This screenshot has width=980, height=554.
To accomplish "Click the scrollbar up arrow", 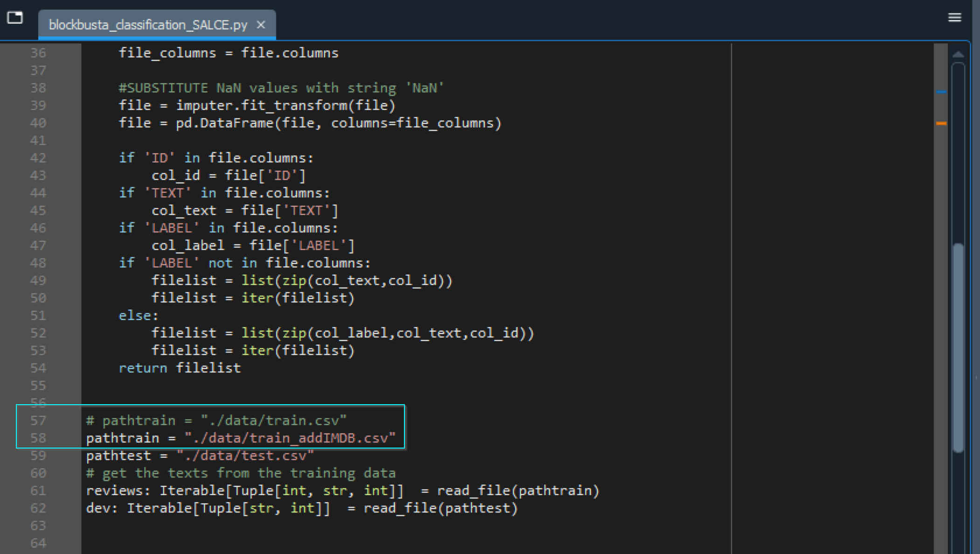I will tap(958, 54).
